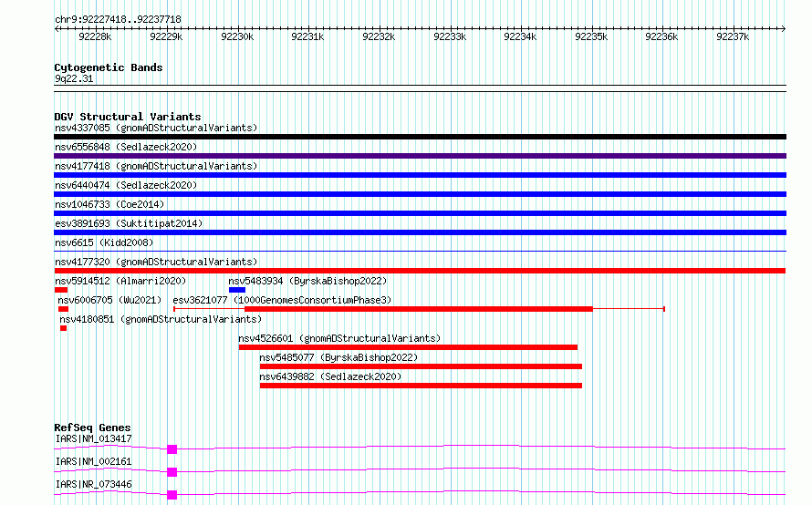Open the nsv4177320 (gnomADStructuralVariants) label
The image size is (812, 505).
click(x=156, y=262)
